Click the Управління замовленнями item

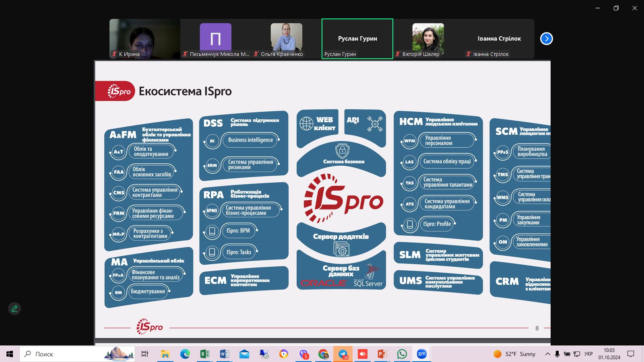531,242
